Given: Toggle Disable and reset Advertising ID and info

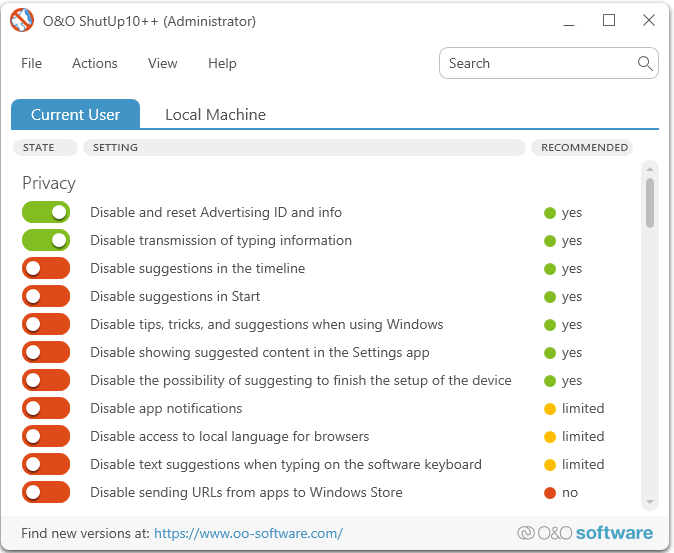Looking at the screenshot, I should pyautogui.click(x=46, y=212).
